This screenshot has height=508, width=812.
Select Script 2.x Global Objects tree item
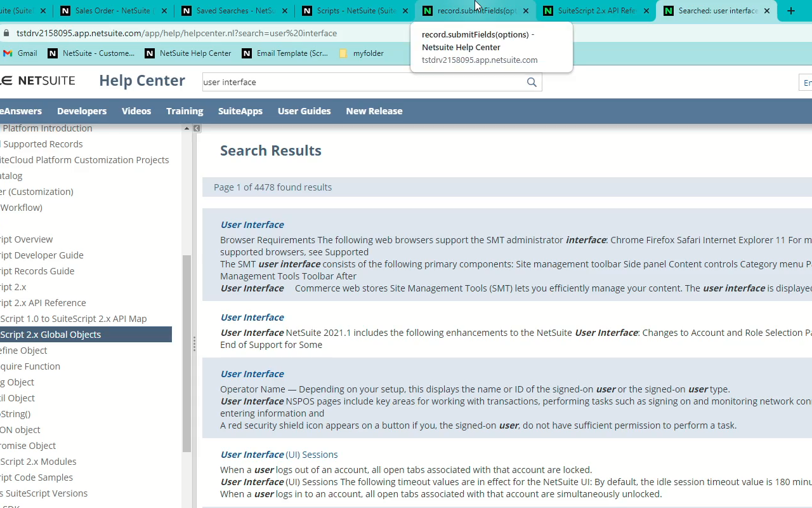[85, 335]
